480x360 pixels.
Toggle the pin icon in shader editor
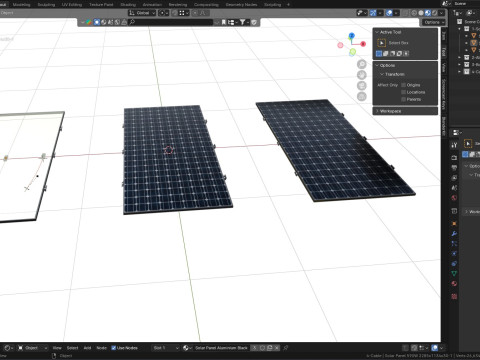(x=286, y=348)
